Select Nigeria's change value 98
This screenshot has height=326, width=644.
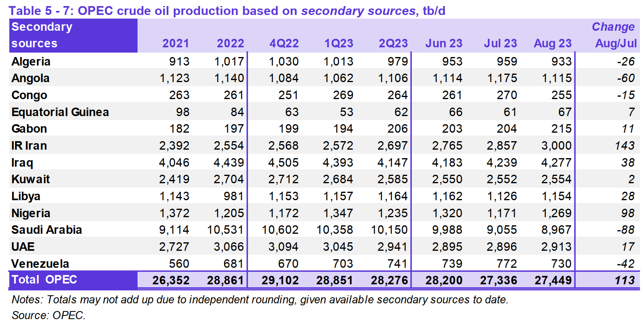click(628, 213)
